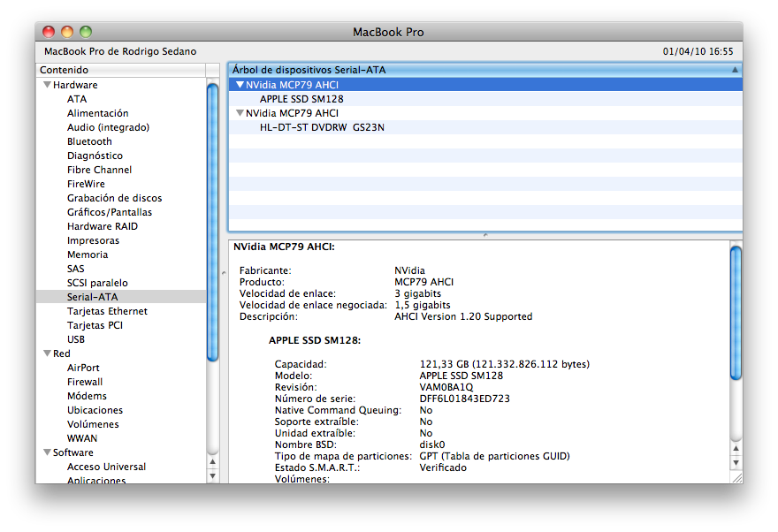
Task: Collapse the Software section triangle
Action: click(x=47, y=452)
